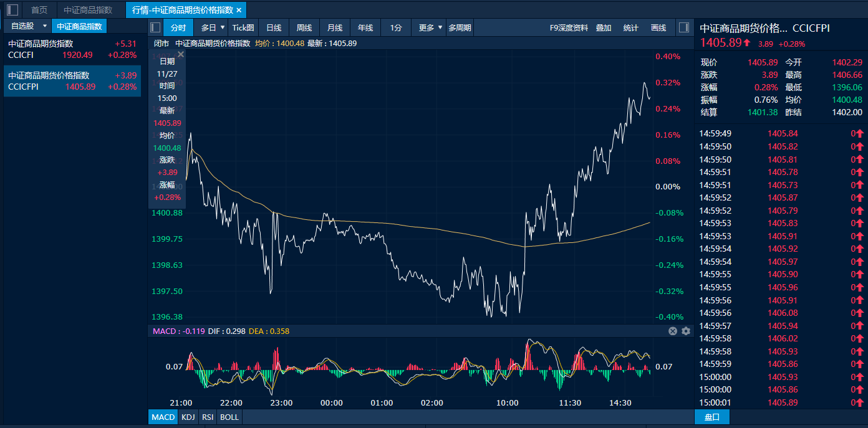The width and height of the screenshot is (868, 428).
Task: Collapse the watchlist via chart toolbar icon
Action: [x=156, y=27]
